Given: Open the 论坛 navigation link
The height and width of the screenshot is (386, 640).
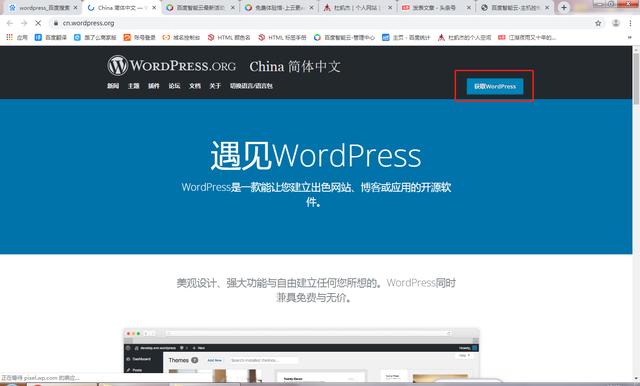Looking at the screenshot, I should tap(174, 86).
